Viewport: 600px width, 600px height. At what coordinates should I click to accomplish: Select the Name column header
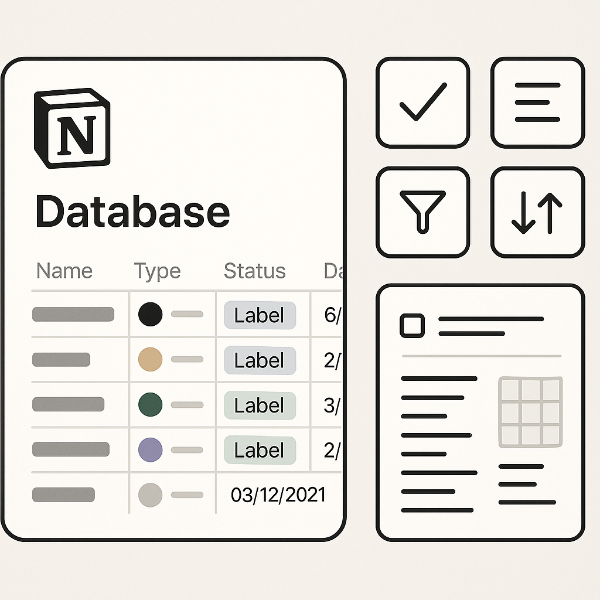tap(64, 271)
